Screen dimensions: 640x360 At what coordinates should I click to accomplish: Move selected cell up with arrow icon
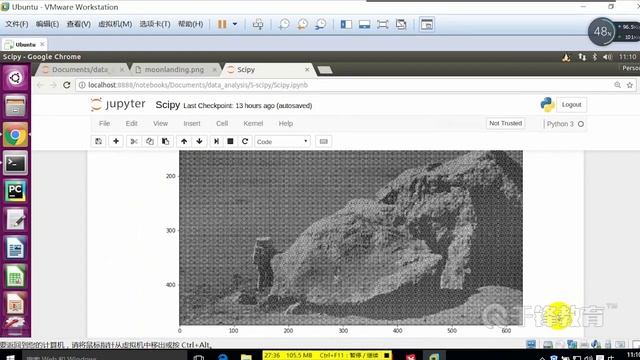coord(184,141)
